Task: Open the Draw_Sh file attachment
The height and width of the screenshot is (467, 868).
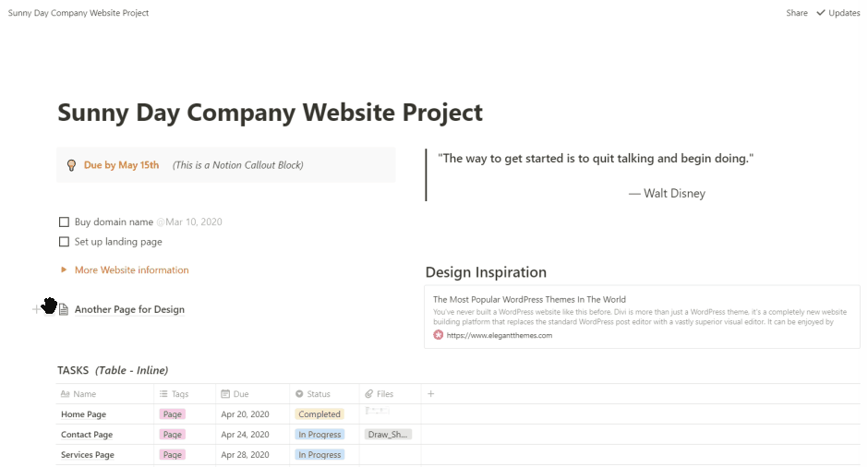Action: coord(388,435)
